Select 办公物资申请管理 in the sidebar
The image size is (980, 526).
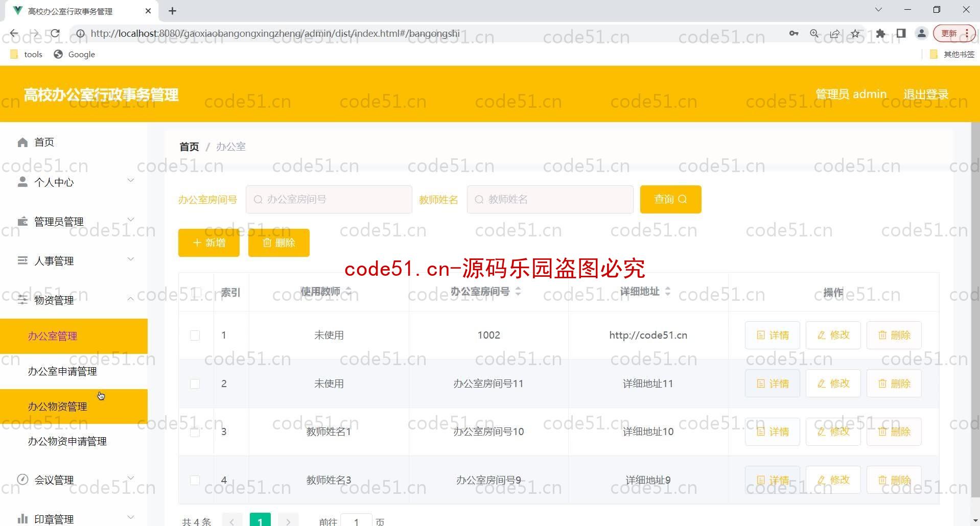(x=74, y=441)
